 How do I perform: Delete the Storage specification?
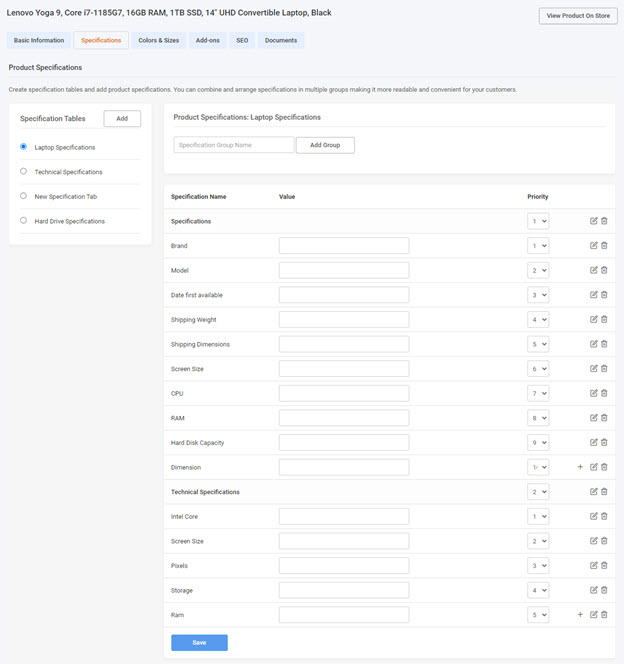coord(604,590)
